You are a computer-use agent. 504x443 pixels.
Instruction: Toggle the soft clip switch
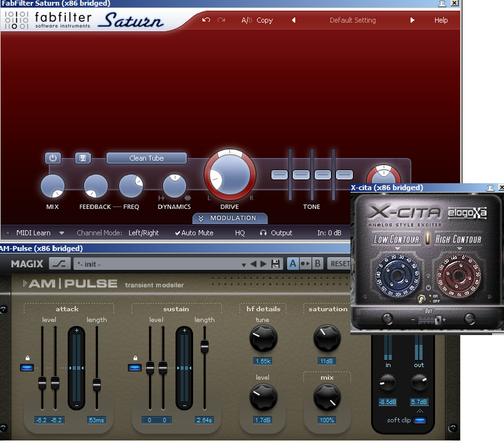[x=419, y=420]
